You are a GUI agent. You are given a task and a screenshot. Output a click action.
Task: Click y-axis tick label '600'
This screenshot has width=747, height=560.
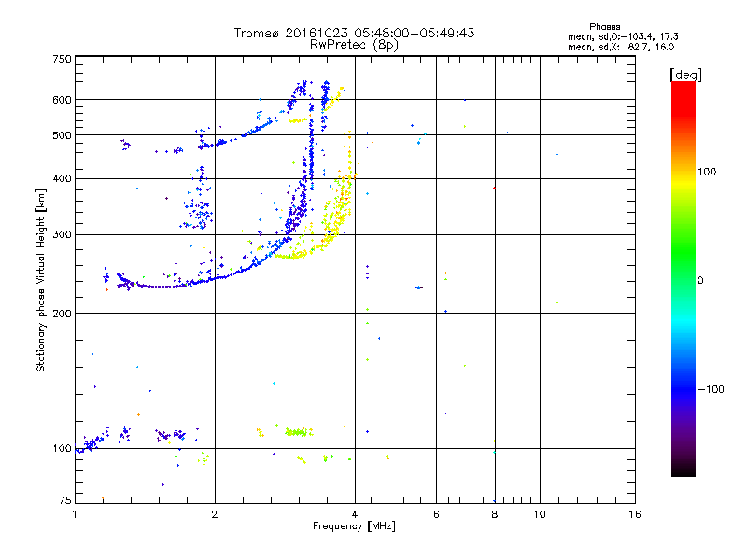pyautogui.click(x=62, y=100)
